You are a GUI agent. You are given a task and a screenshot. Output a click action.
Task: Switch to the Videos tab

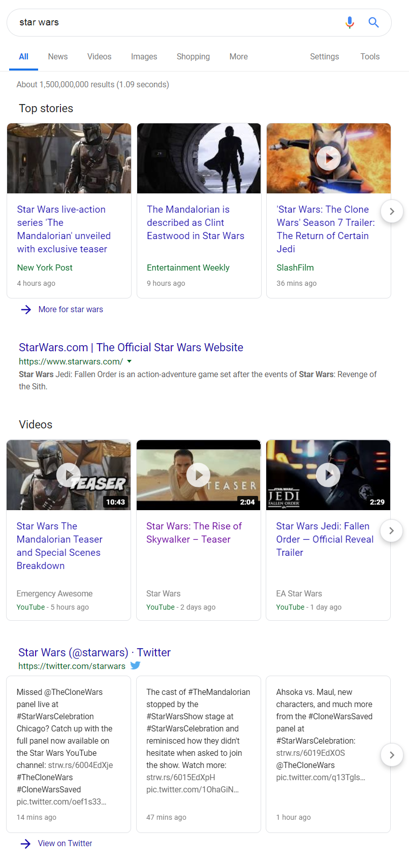(x=100, y=57)
